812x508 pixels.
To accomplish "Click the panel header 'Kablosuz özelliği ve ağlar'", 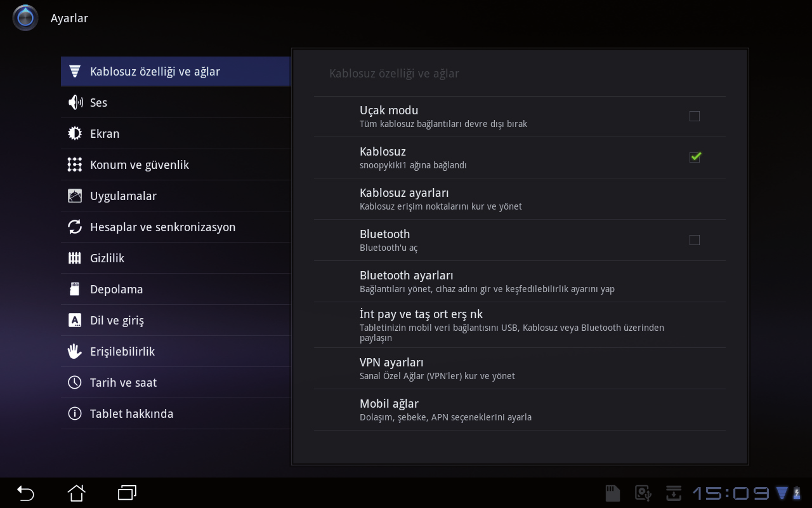I will click(x=394, y=74).
